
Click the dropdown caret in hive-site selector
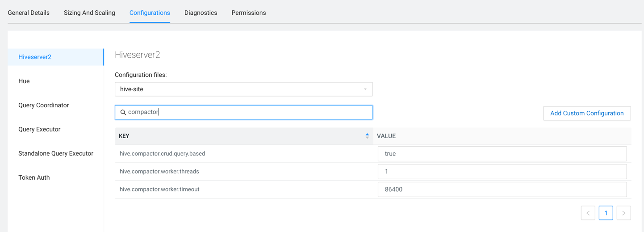365,89
